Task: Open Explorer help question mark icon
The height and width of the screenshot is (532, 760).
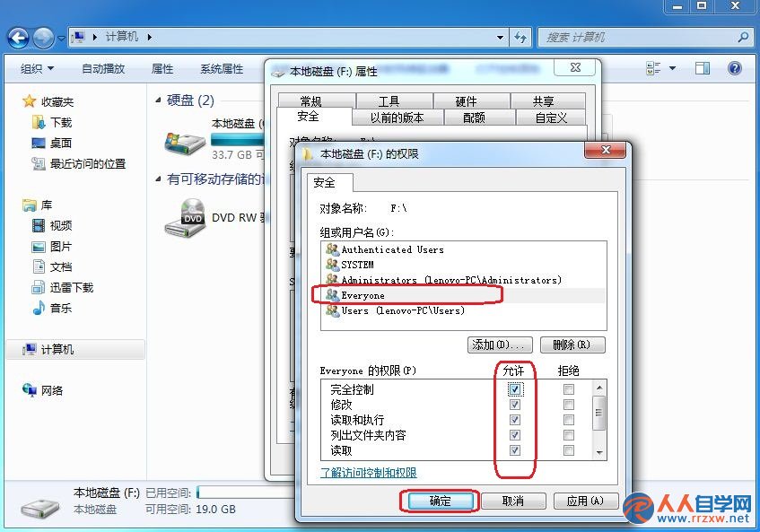Action: [734, 68]
